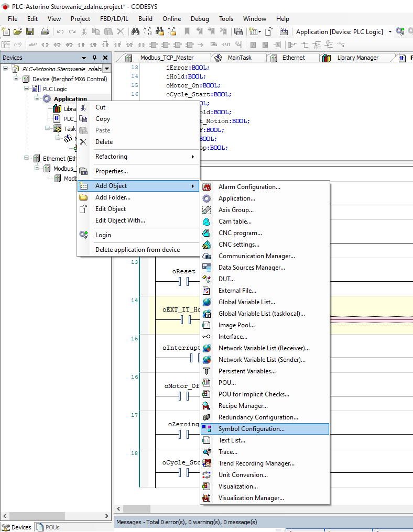Click the Cam table icon

[207, 221]
